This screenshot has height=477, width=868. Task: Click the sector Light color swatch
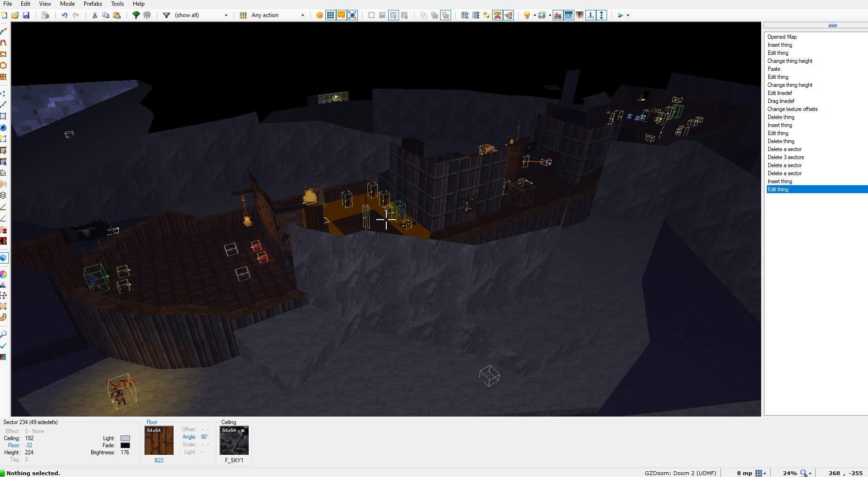click(x=125, y=438)
